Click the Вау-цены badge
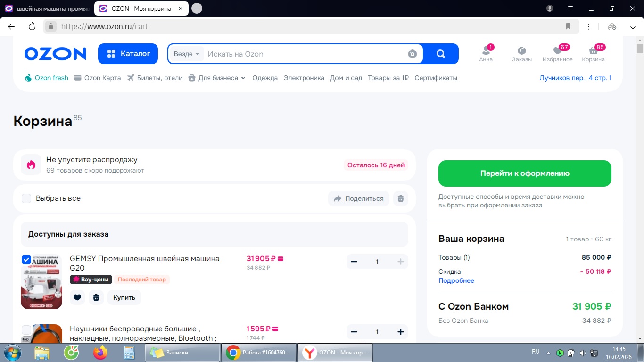The image size is (644, 362). (x=91, y=280)
